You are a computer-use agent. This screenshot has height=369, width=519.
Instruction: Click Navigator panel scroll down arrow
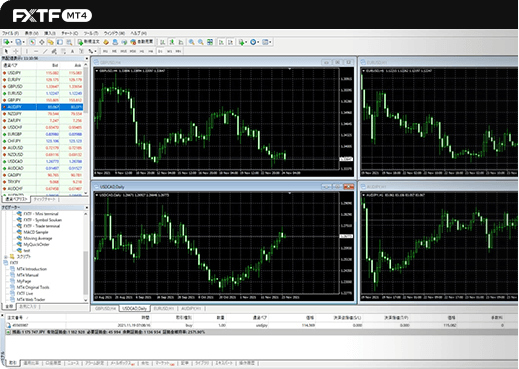[86, 300]
